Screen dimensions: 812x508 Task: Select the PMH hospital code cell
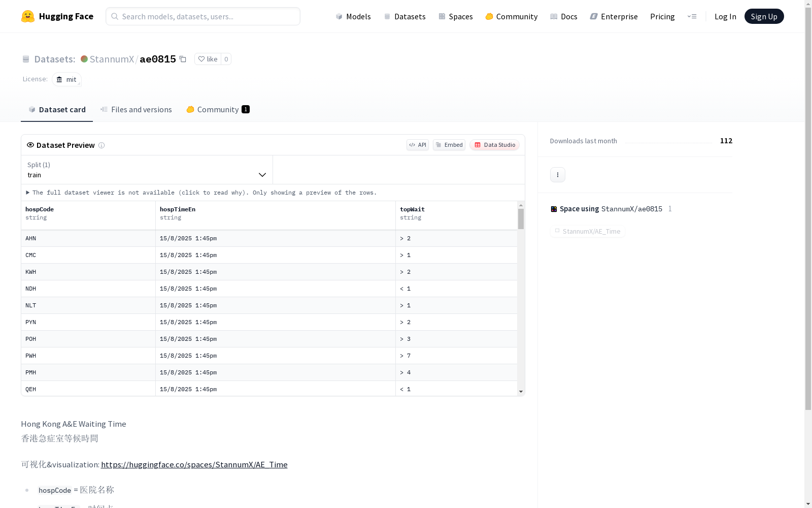pos(88,372)
